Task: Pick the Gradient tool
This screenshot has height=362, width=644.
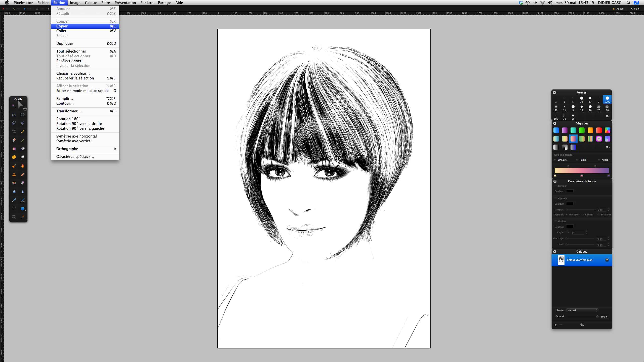Action: click(14, 149)
